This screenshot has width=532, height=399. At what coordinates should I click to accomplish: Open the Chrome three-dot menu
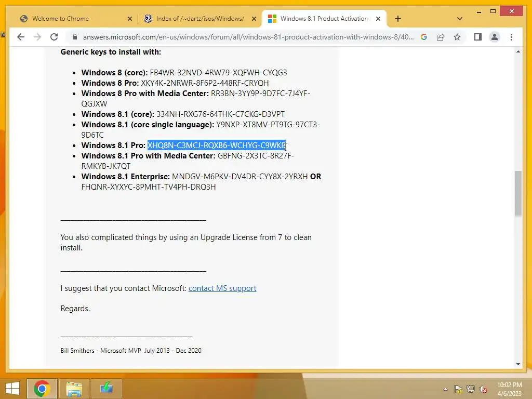click(511, 37)
